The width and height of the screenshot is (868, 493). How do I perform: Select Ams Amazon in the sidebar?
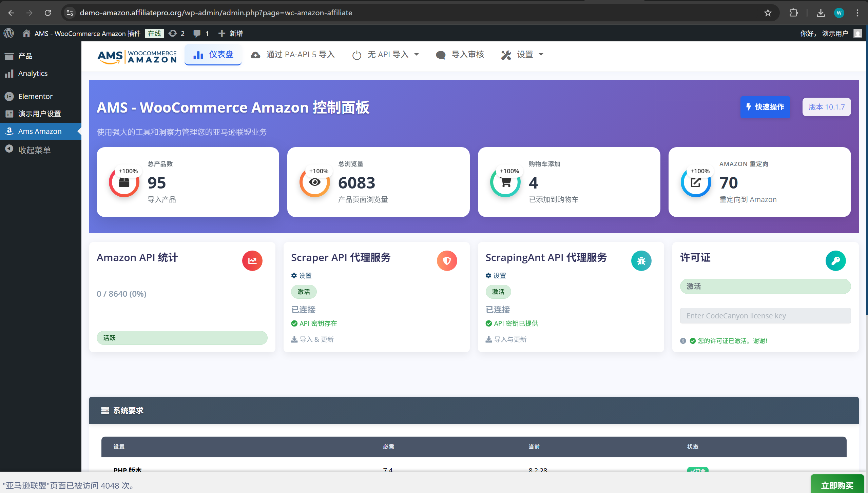point(41,131)
